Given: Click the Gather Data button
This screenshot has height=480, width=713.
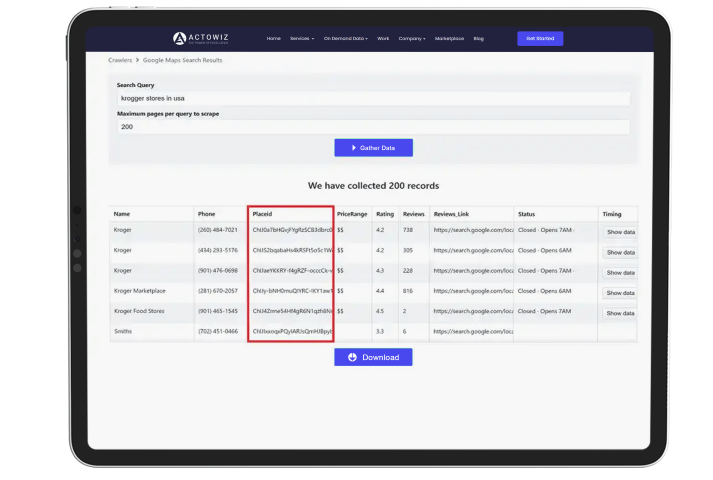Looking at the screenshot, I should click(373, 148).
